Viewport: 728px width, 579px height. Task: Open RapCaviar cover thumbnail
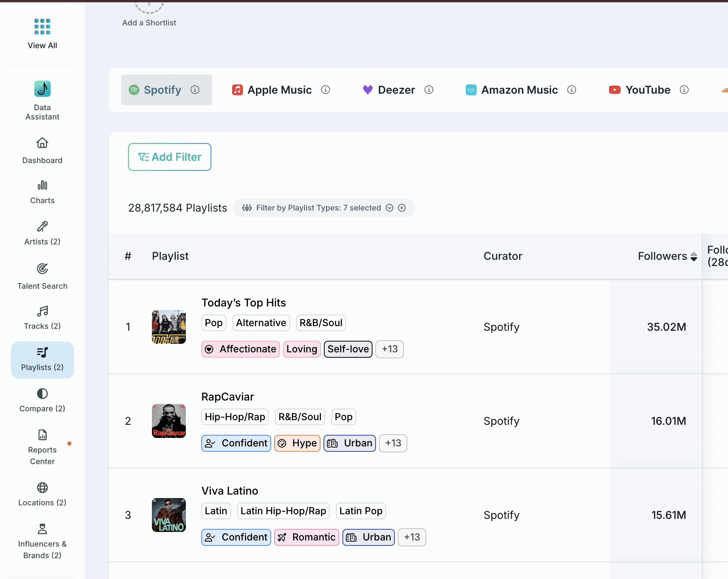[x=169, y=421]
